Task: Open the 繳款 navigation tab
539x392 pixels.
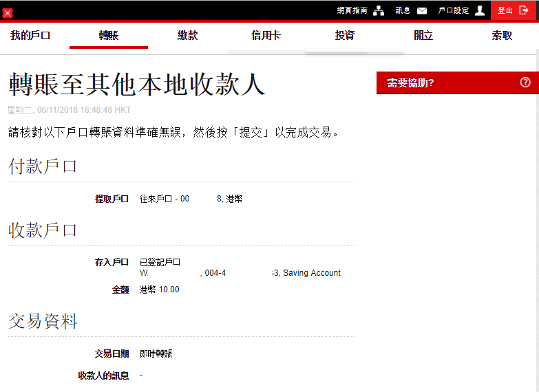Action: (187, 36)
